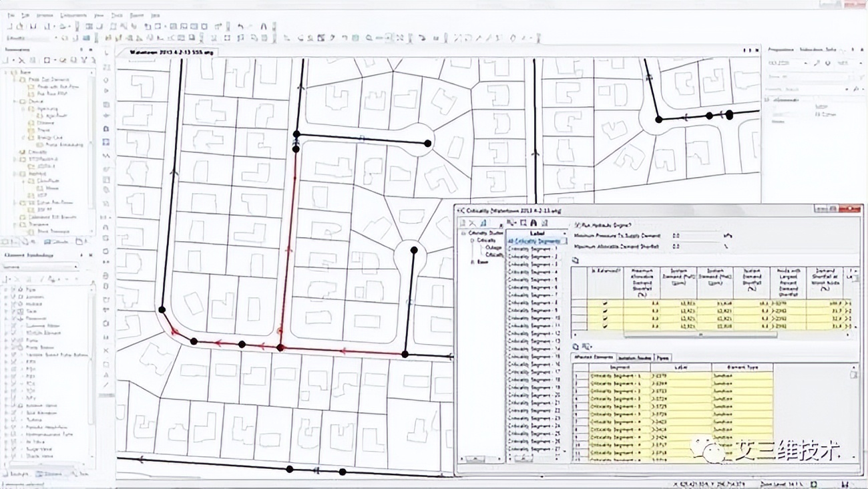Expand the Pipe entry in Element Symbology

[x=6, y=289]
